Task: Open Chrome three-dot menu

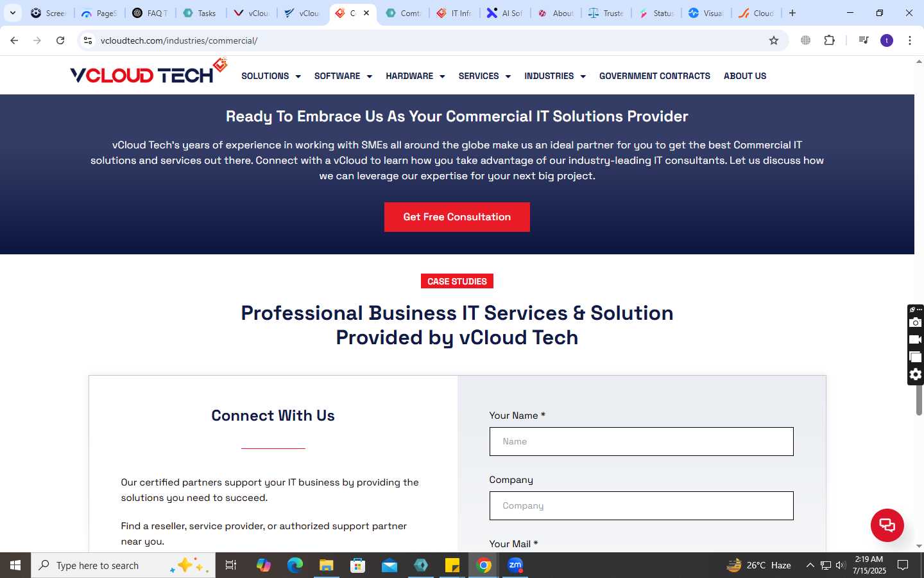Action: [x=910, y=40]
